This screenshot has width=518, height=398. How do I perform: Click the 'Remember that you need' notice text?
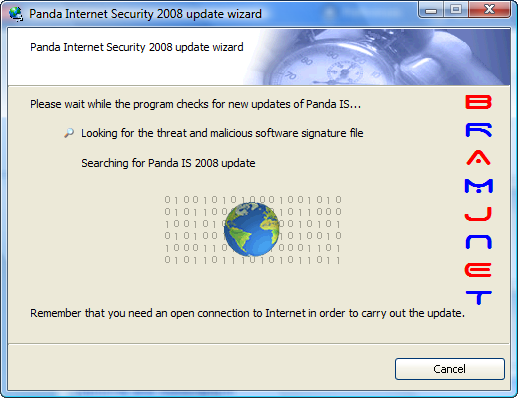click(247, 313)
